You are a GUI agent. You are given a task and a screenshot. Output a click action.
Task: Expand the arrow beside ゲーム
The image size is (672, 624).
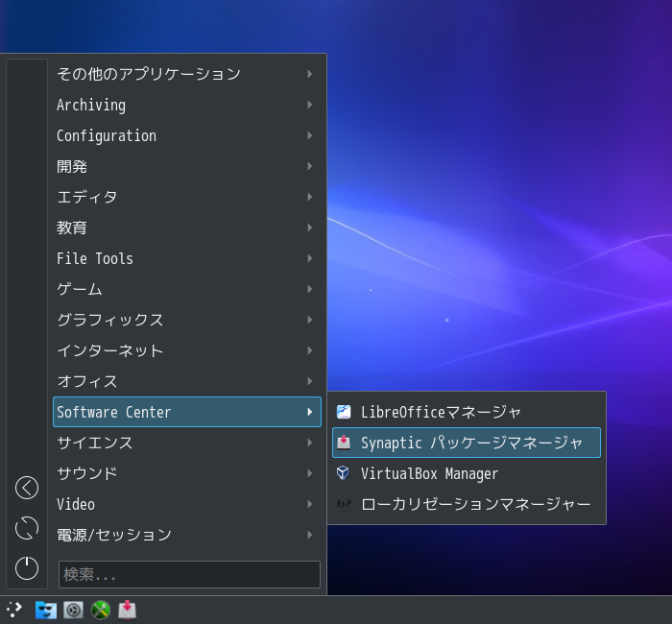310,289
